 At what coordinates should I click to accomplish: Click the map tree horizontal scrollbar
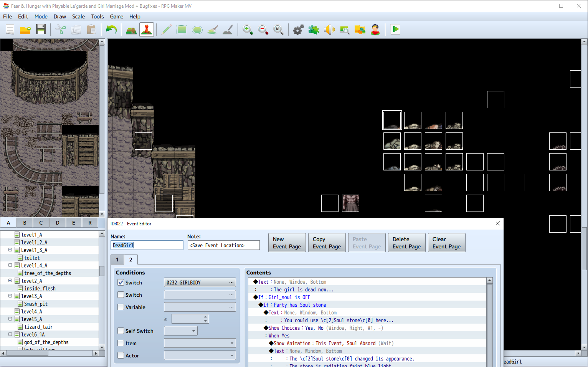(50, 353)
